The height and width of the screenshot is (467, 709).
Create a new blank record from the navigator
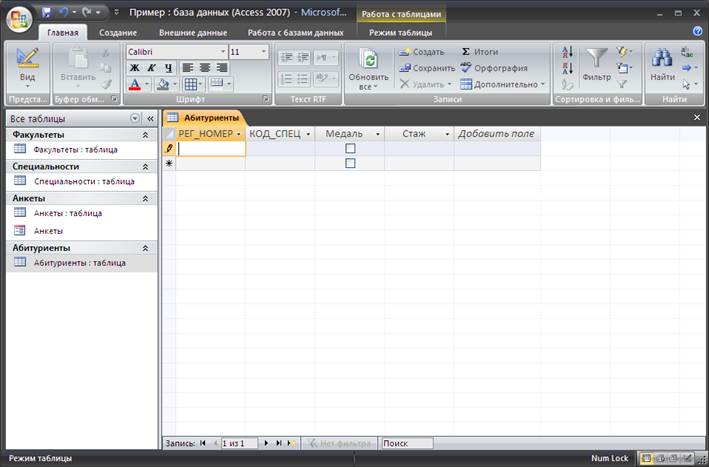click(x=292, y=443)
